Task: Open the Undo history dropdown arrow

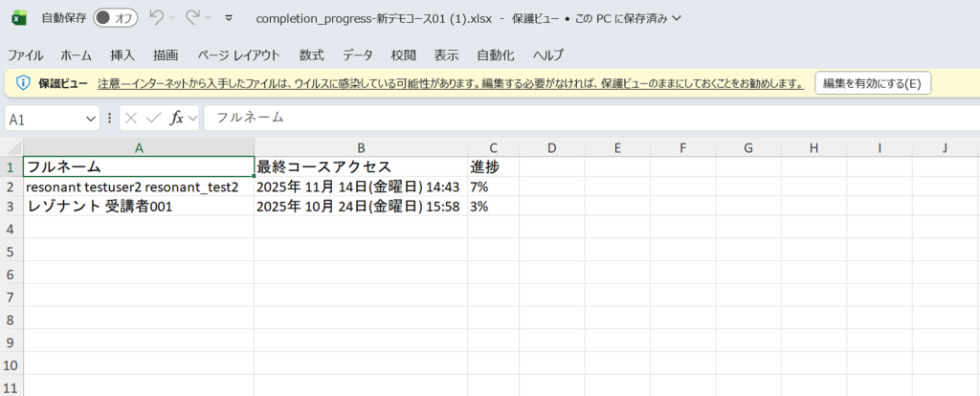Action: pyautogui.click(x=173, y=18)
